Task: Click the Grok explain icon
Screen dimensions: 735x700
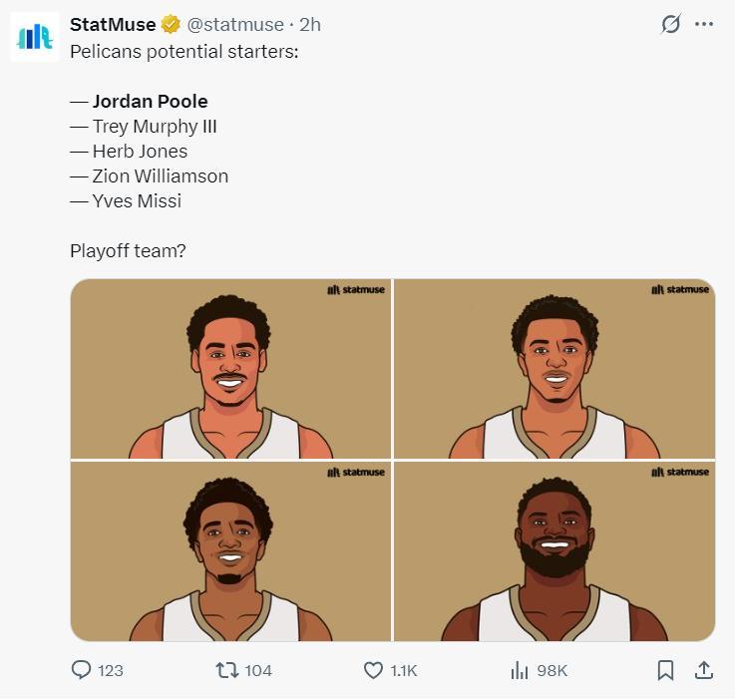Action: pos(671,25)
